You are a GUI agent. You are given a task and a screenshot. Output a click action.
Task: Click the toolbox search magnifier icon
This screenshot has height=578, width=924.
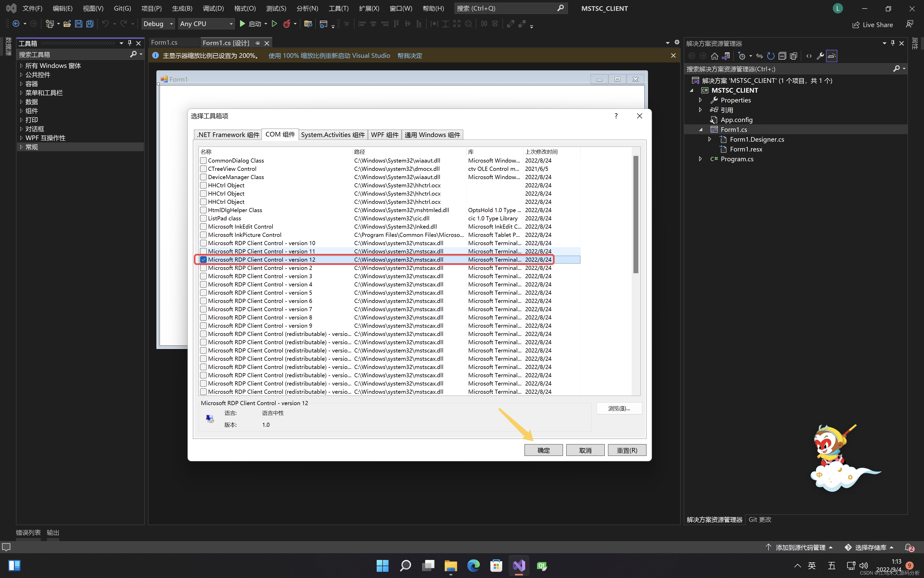133,54
